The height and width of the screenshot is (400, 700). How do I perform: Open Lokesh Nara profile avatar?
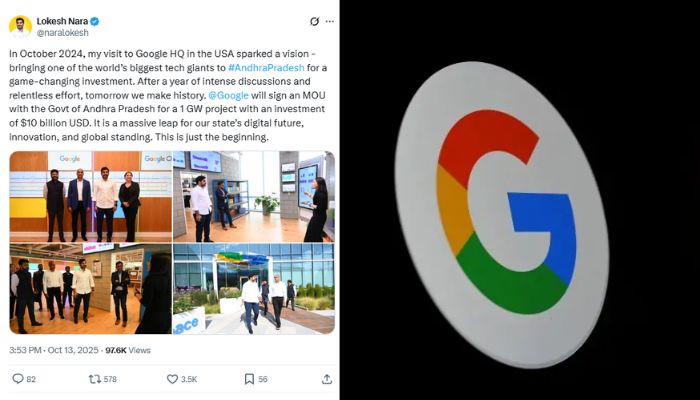pyautogui.click(x=20, y=26)
